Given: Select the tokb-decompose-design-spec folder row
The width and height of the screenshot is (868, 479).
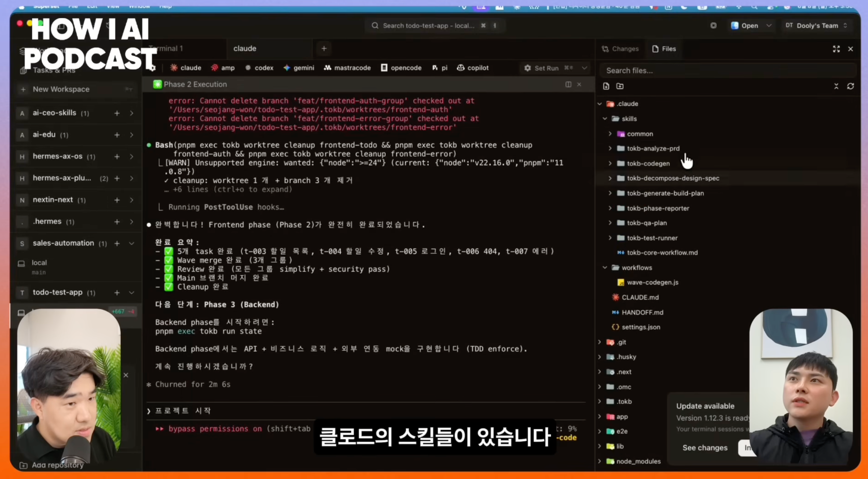Looking at the screenshot, I should click(727, 178).
